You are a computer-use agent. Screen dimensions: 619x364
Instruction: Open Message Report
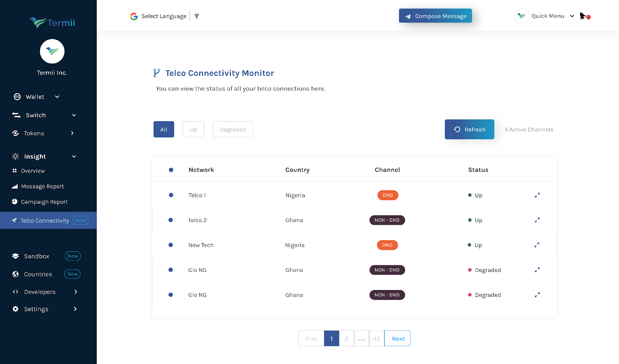tap(43, 186)
